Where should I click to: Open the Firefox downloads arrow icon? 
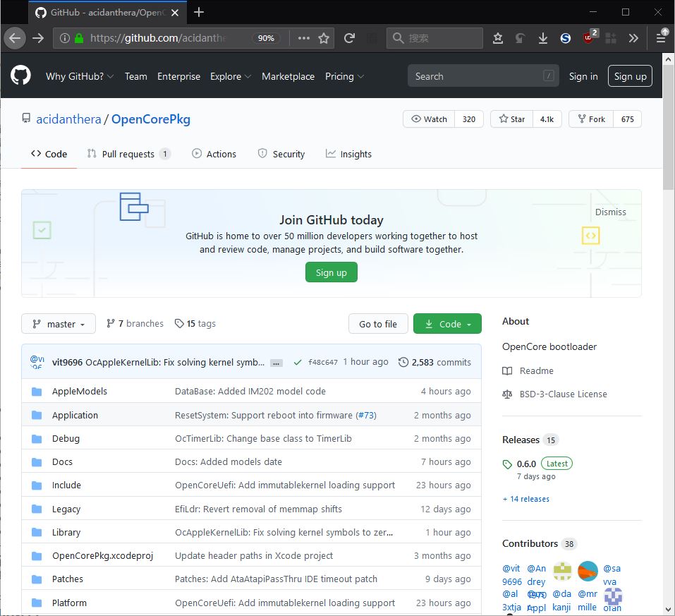point(542,38)
